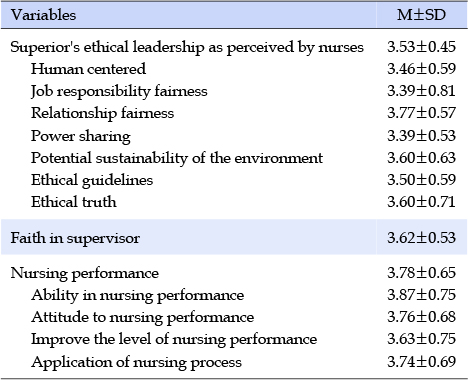Image resolution: width=468 pixels, height=380 pixels.
Task: Click the value 3.78±0.65
Action: click(421, 273)
